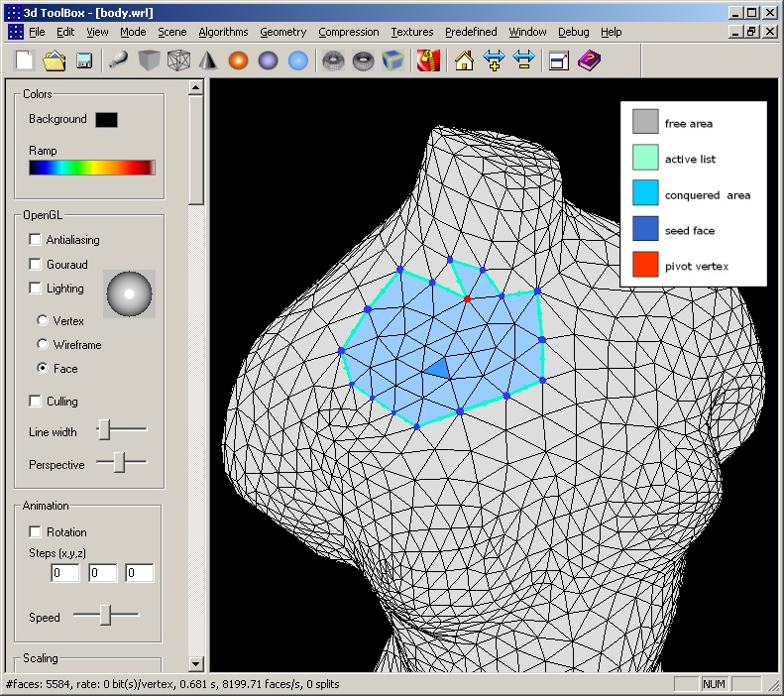This screenshot has width=784, height=696.
Task: Open the Algorithms menu
Action: tap(224, 32)
